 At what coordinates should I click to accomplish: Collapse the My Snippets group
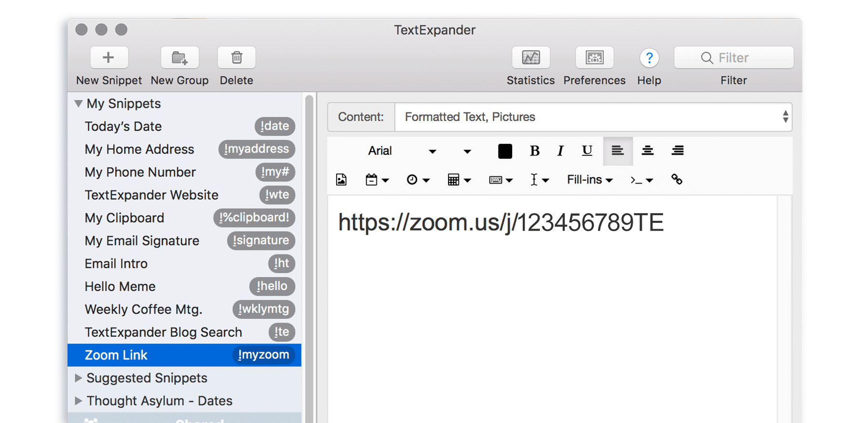pyautogui.click(x=78, y=104)
